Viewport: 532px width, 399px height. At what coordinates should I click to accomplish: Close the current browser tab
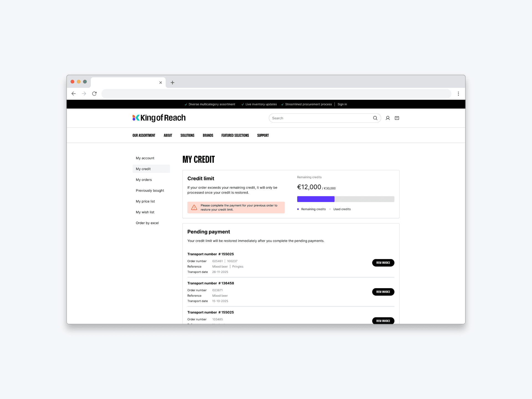160,83
